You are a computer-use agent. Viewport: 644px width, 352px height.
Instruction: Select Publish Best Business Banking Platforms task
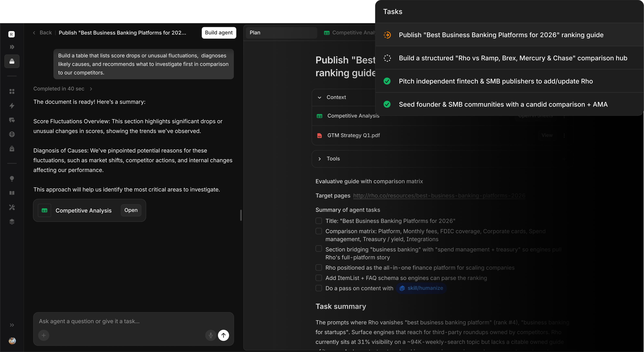pyautogui.click(x=510, y=35)
